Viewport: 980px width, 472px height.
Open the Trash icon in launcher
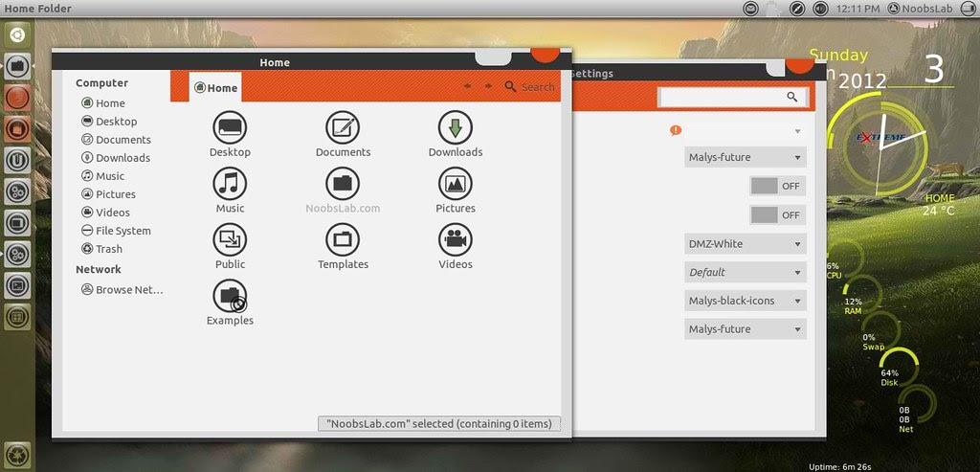pos(17,454)
